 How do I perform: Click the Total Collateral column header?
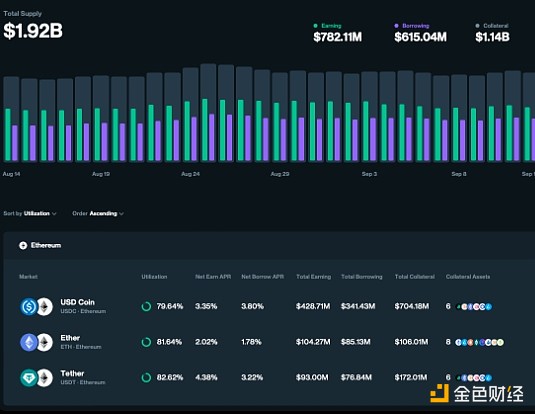click(415, 277)
